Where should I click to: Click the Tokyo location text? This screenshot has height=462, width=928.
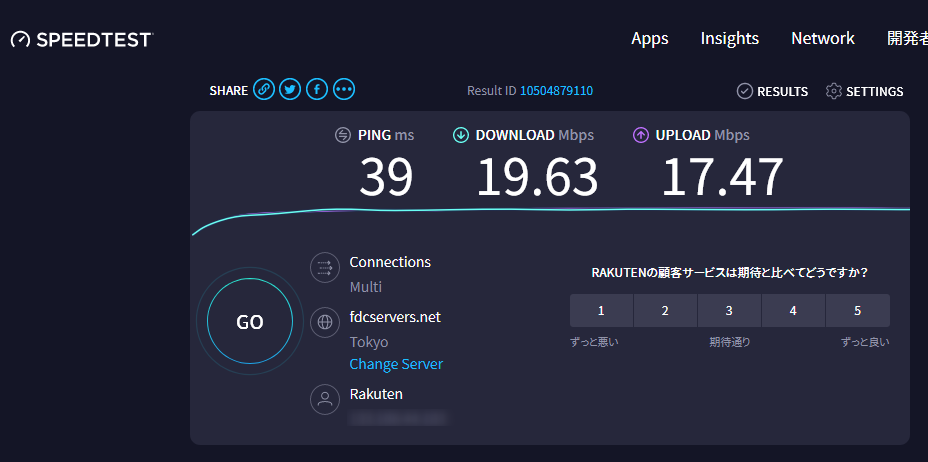click(x=369, y=343)
